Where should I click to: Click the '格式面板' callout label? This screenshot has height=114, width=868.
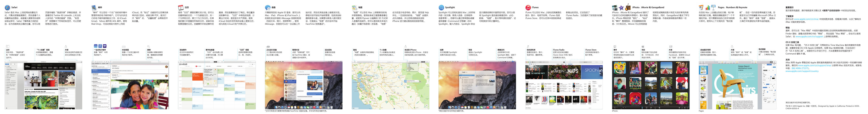762,49
